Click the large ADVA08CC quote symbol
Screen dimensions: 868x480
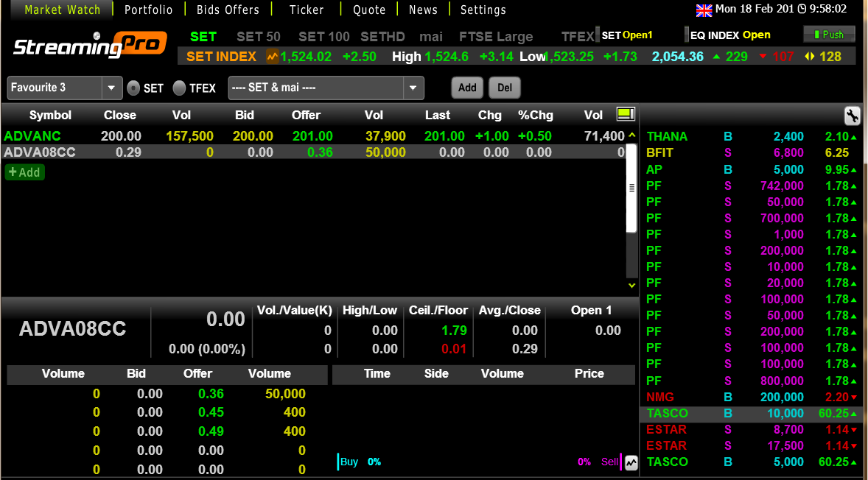tap(72, 329)
